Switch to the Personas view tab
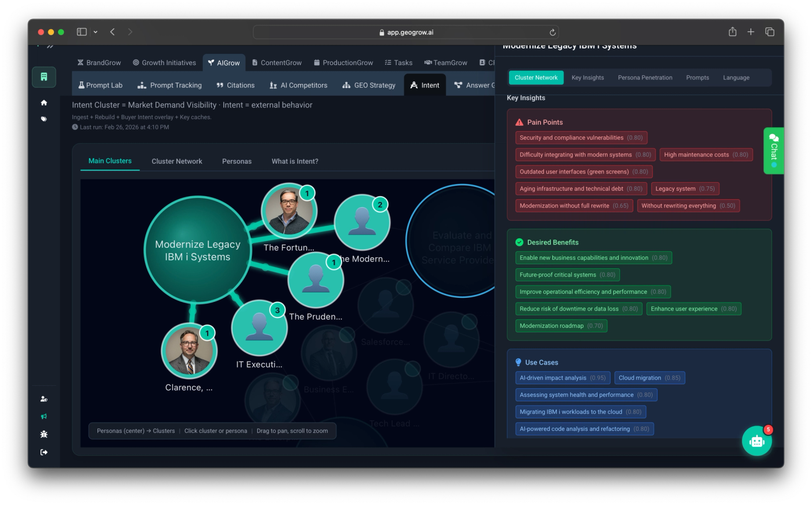This screenshot has width=812, height=505. click(237, 161)
